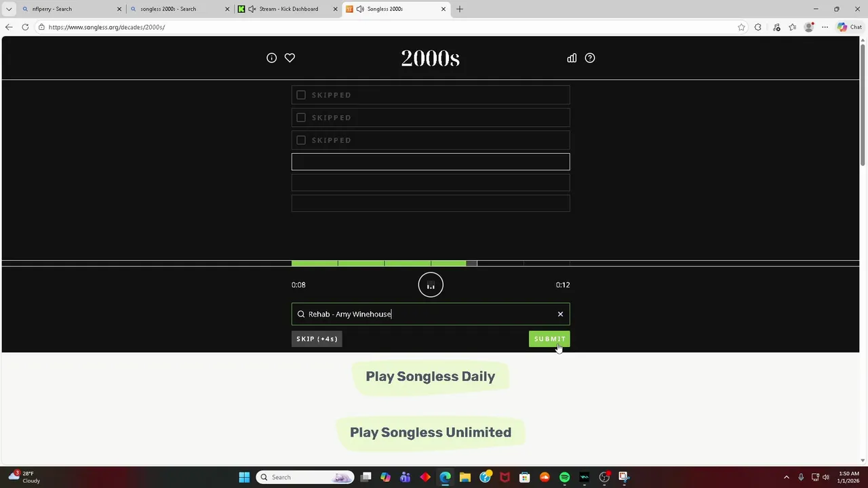Open Copilot from the taskbar
The height and width of the screenshot is (488, 868).
click(386, 477)
